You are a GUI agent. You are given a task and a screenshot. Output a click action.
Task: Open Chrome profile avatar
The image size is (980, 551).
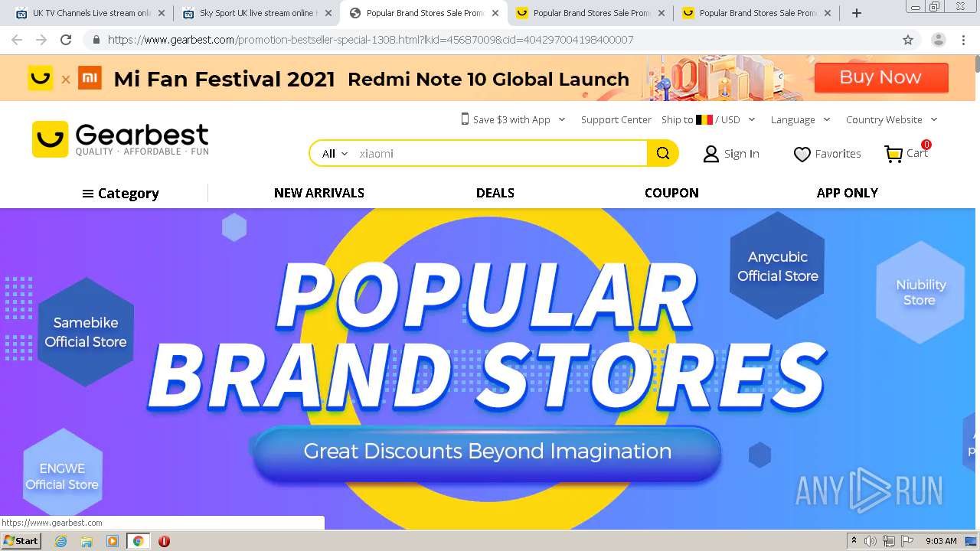click(x=939, y=40)
